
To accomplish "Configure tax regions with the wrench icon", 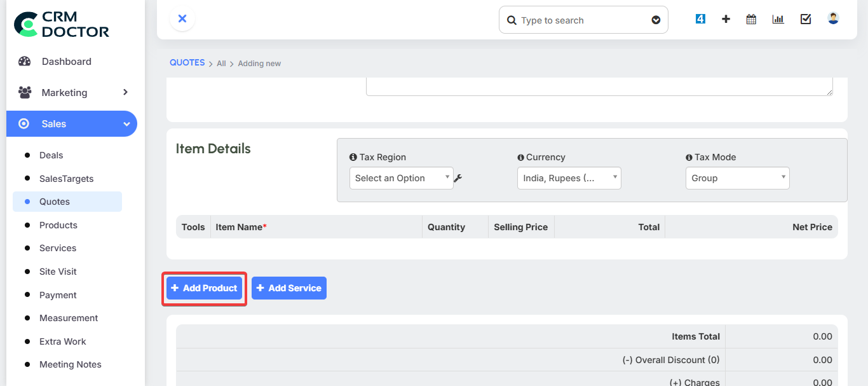I will tap(458, 178).
